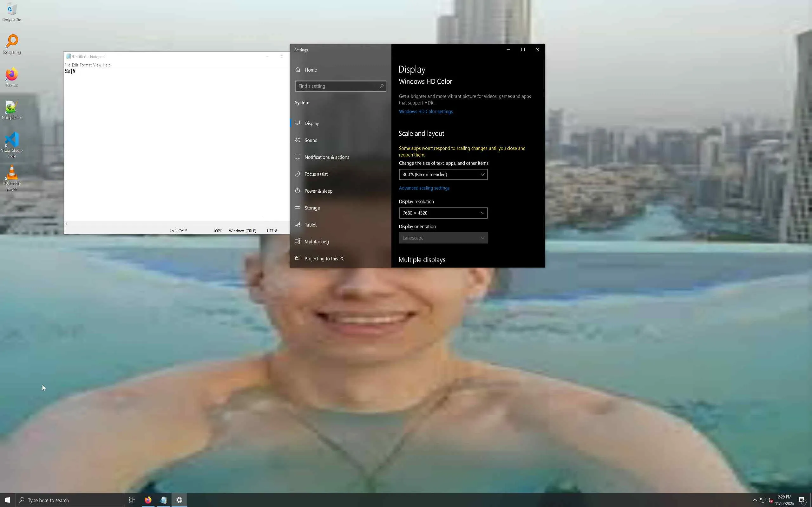The height and width of the screenshot is (507, 812).
Task: Open Task View on the taskbar
Action: pyautogui.click(x=132, y=500)
